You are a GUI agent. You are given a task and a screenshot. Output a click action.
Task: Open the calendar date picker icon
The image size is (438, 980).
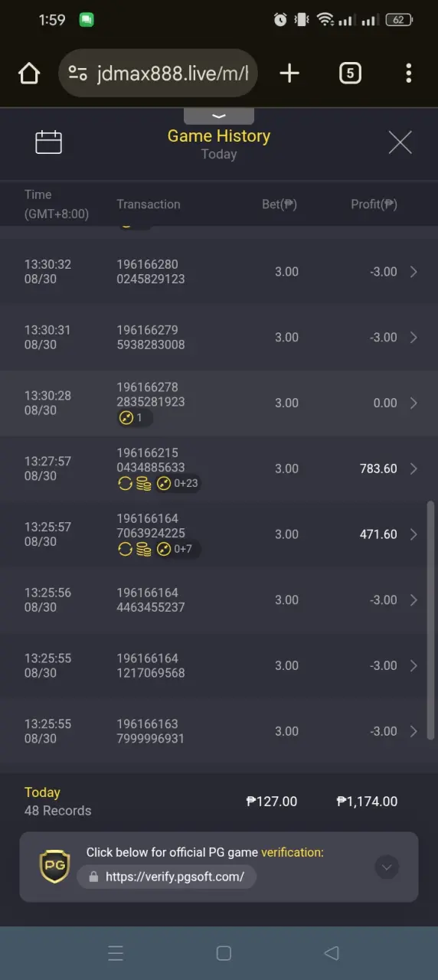[48, 142]
